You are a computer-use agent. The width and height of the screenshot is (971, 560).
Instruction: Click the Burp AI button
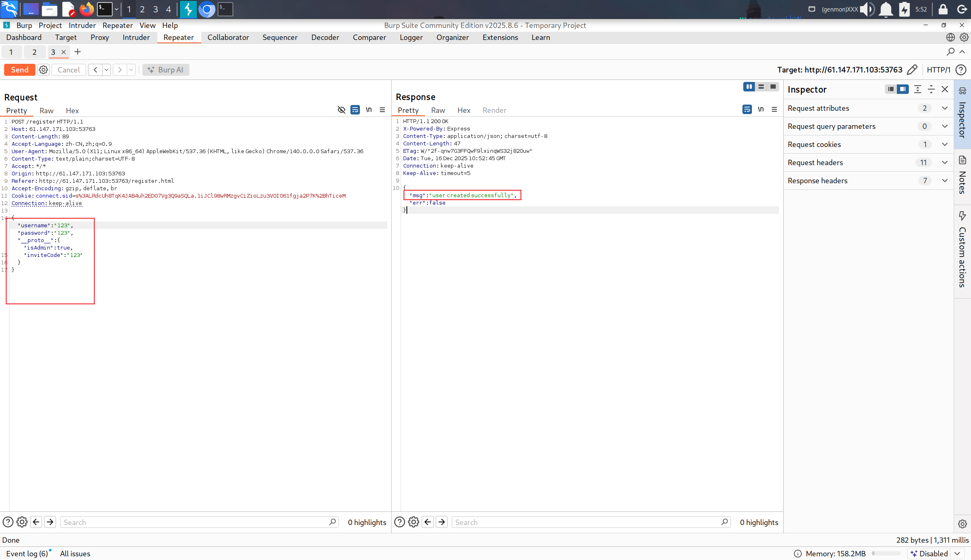[x=166, y=70]
